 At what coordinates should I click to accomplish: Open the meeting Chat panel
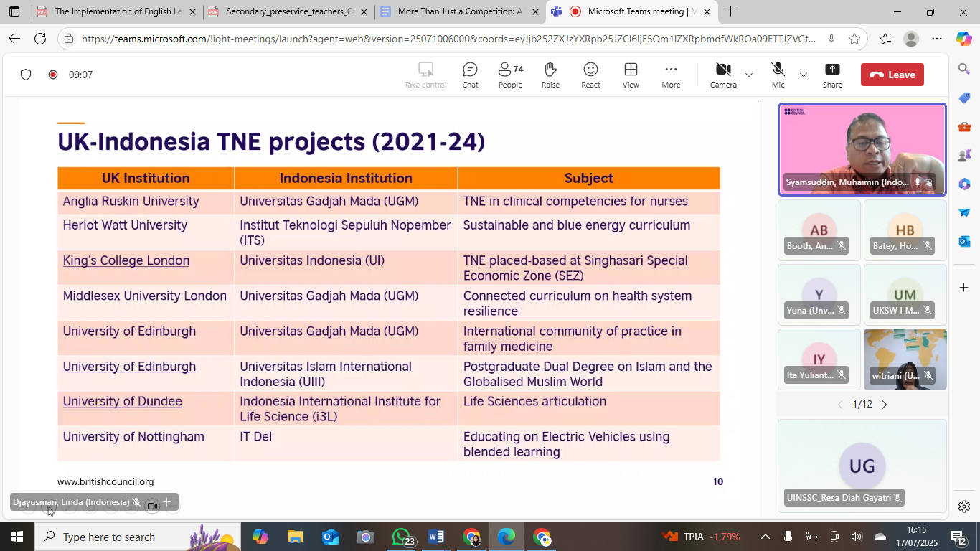[x=470, y=75]
